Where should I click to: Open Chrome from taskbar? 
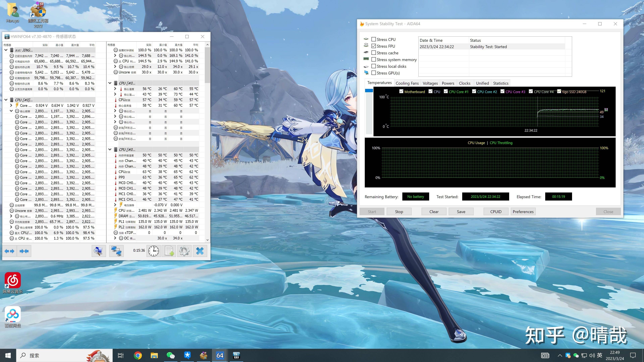pyautogui.click(x=138, y=355)
